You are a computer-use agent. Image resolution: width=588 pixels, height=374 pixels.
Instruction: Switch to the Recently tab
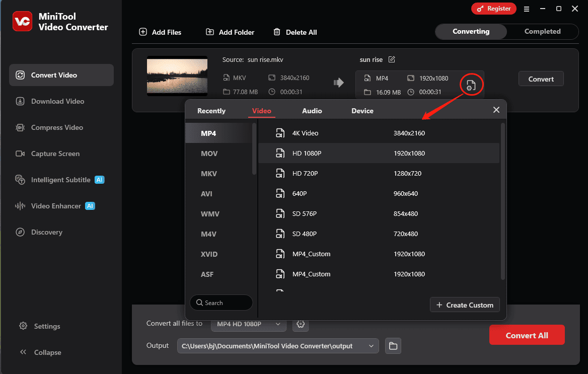[211, 111]
